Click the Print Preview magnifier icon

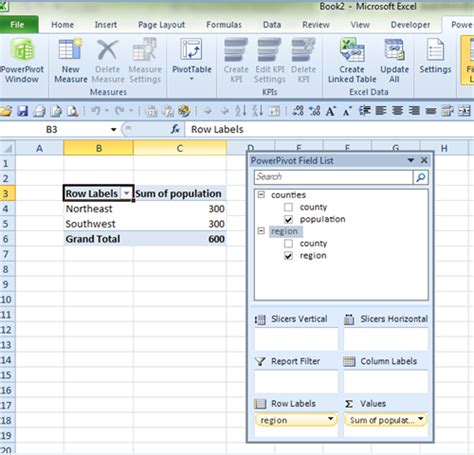pos(73,111)
